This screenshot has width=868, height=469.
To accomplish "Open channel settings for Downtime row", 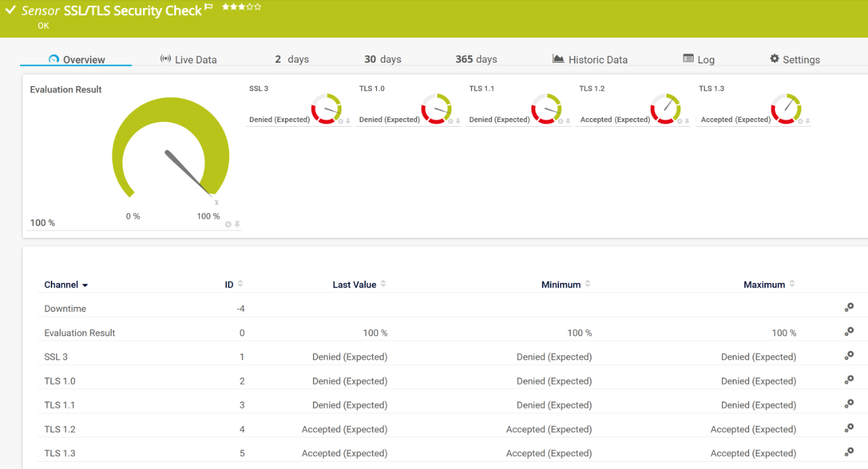I will pyautogui.click(x=849, y=308).
